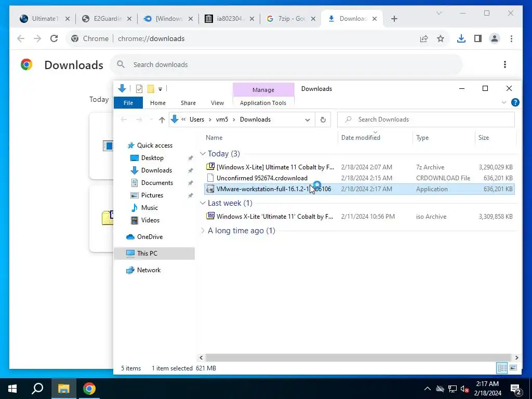Click the Users breadcrumb segment
This screenshot has width=532, height=399.
click(197, 119)
